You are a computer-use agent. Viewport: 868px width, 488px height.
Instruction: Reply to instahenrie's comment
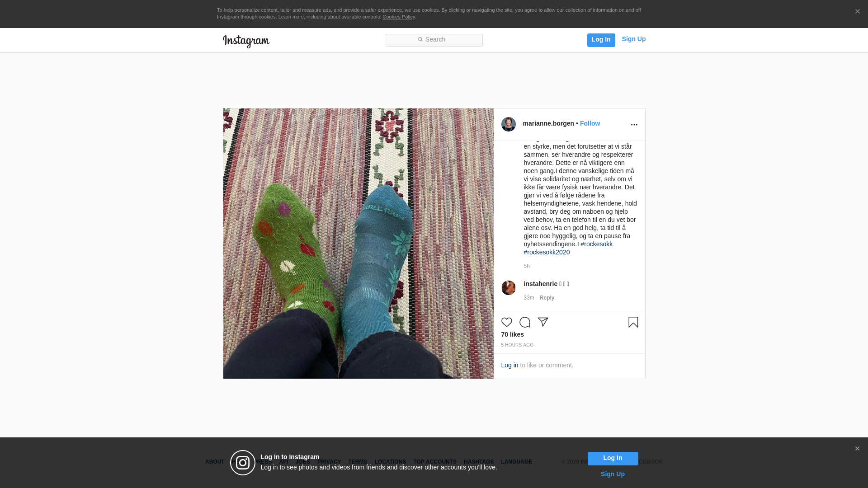[547, 298]
